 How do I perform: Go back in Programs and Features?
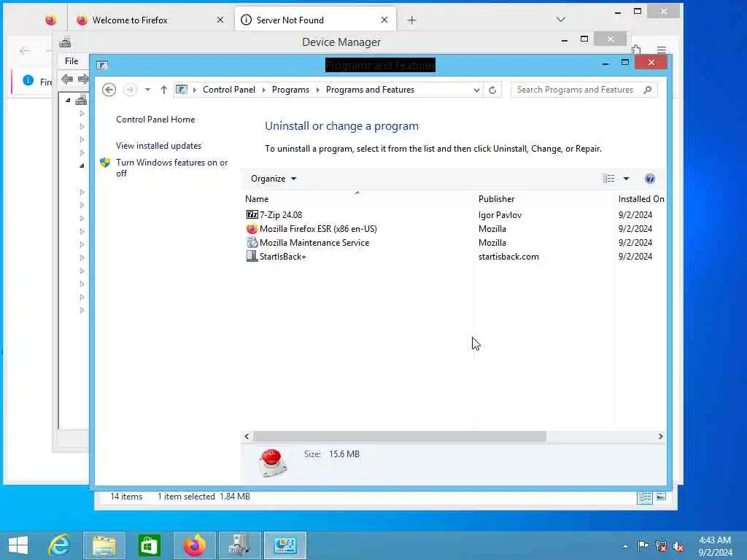109,90
